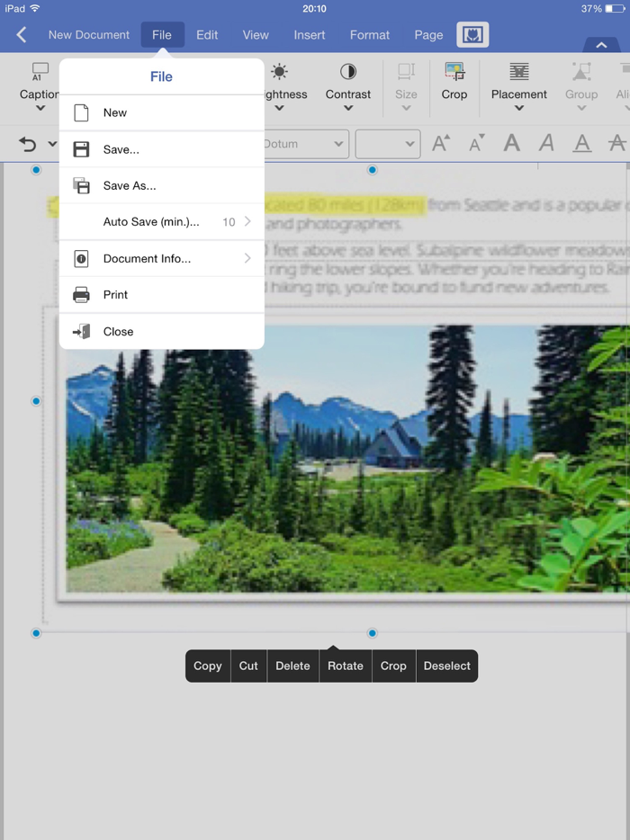630x840 pixels.
Task: Click the Close door icon
Action: (81, 332)
